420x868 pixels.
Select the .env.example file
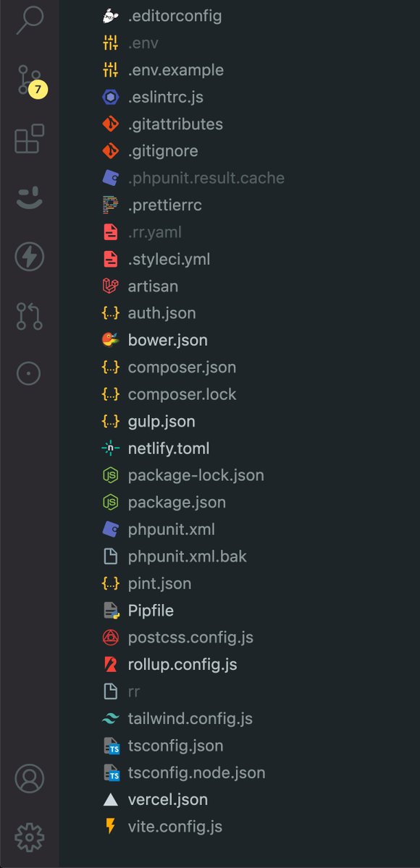176,70
